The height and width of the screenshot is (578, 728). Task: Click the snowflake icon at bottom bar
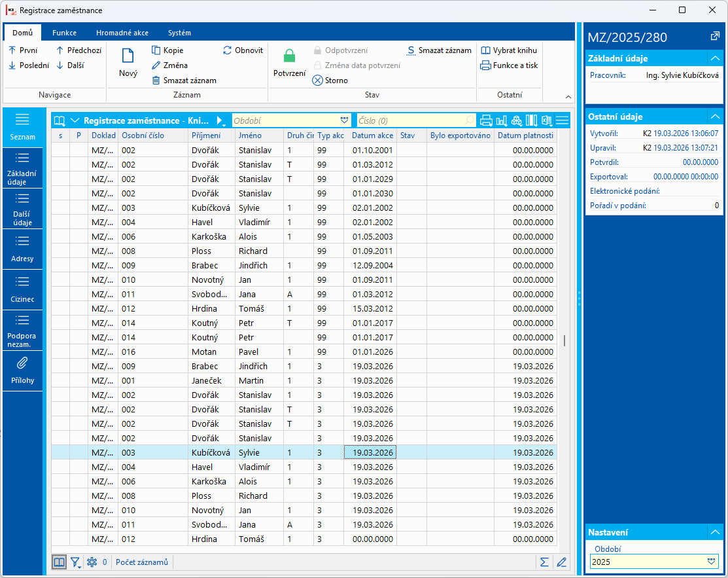click(x=92, y=562)
